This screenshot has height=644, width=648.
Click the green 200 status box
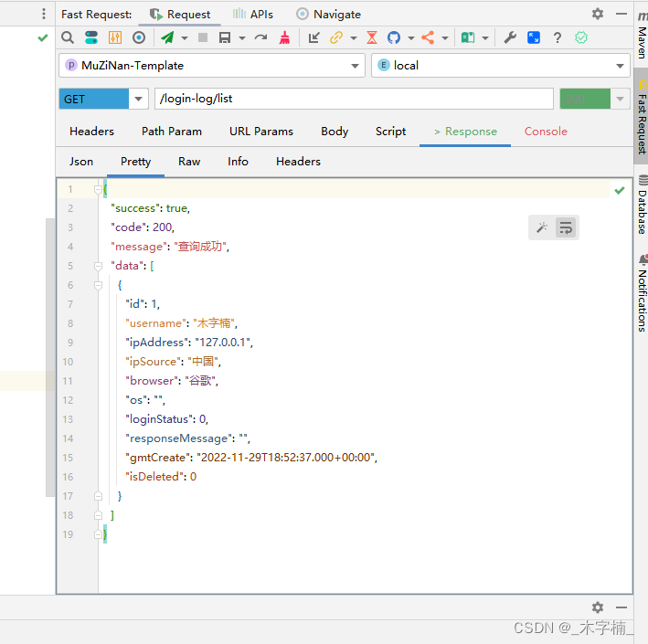[585, 99]
